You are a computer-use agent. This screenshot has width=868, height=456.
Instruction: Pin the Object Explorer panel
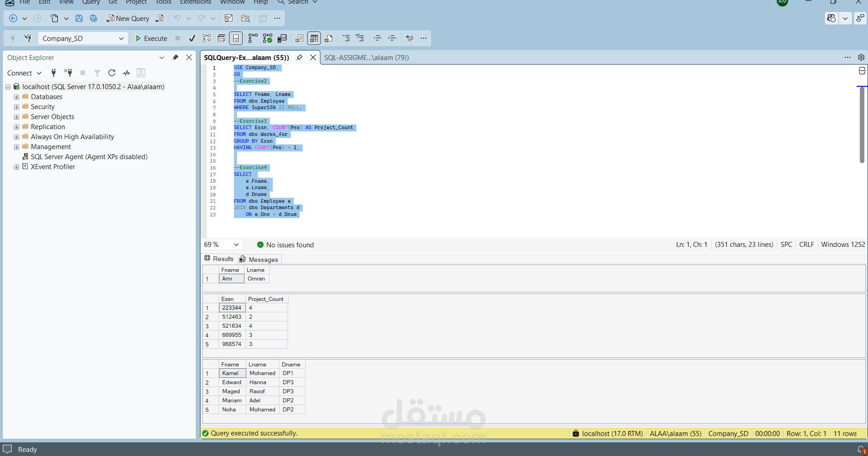(x=175, y=57)
